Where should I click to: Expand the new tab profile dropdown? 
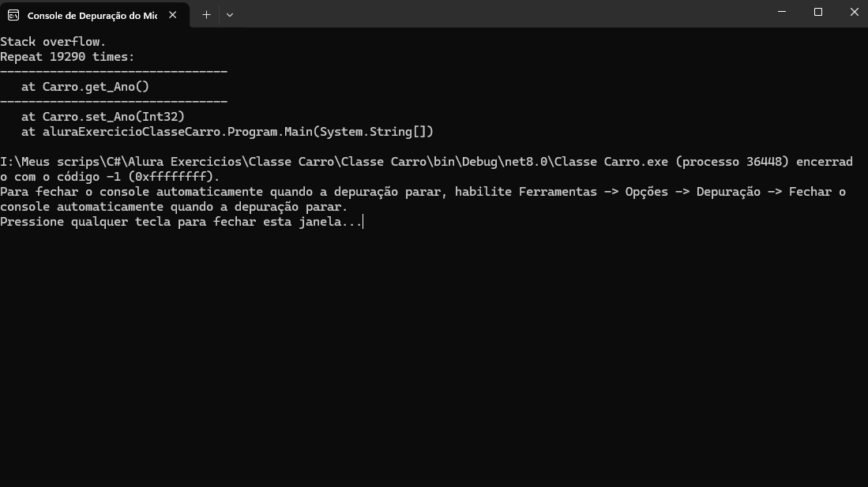tap(230, 15)
